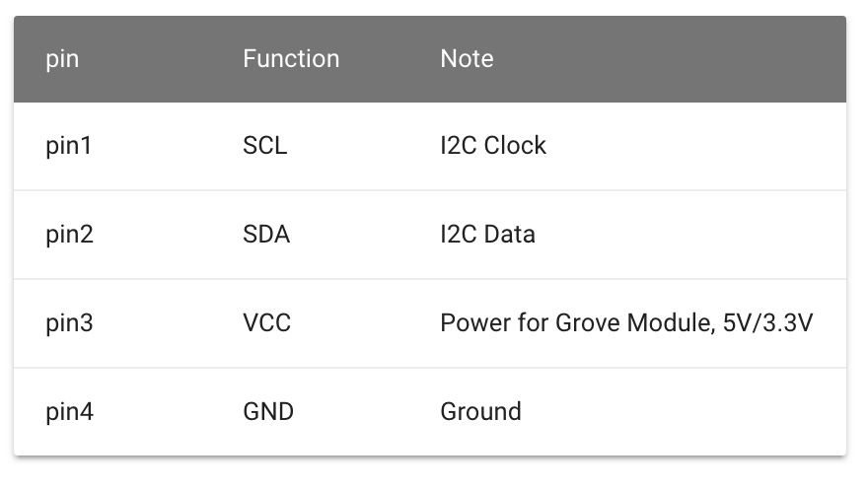
Task: Click the 'I2C Clock' note
Action: (x=493, y=146)
